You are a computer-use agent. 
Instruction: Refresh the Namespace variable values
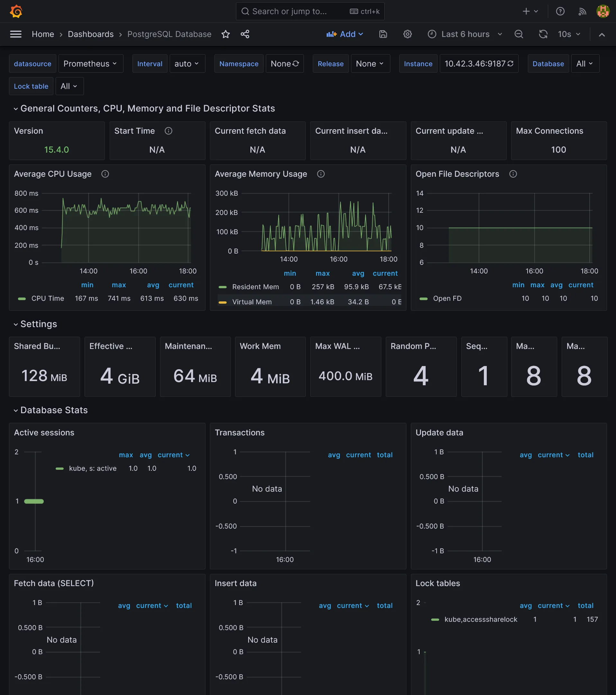295,64
